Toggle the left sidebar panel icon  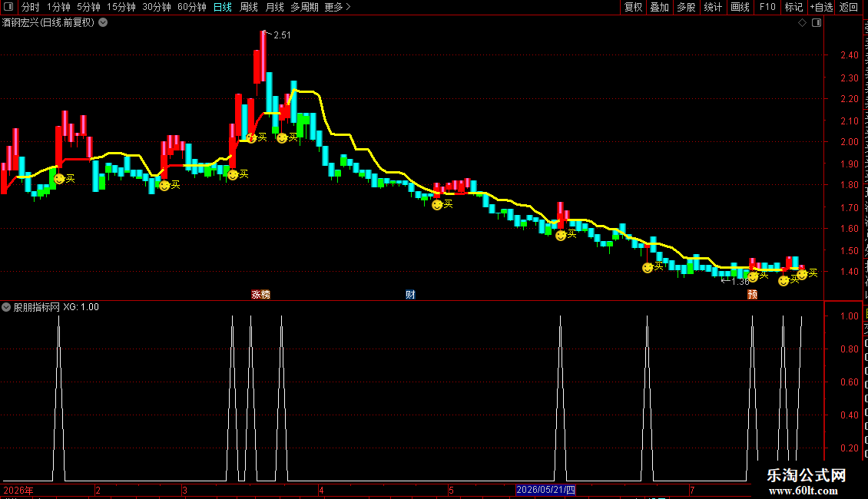coord(8,7)
